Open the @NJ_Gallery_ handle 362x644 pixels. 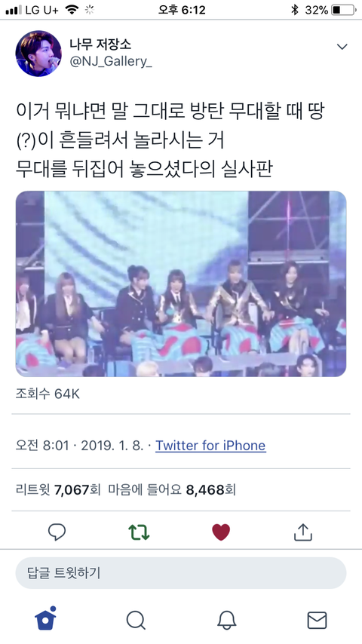pos(111,62)
